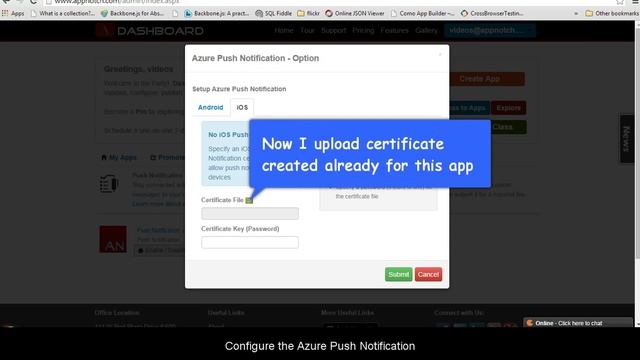Viewport: 640px width, 360px height.
Task: Click the Home navigation link
Action: coord(284,31)
